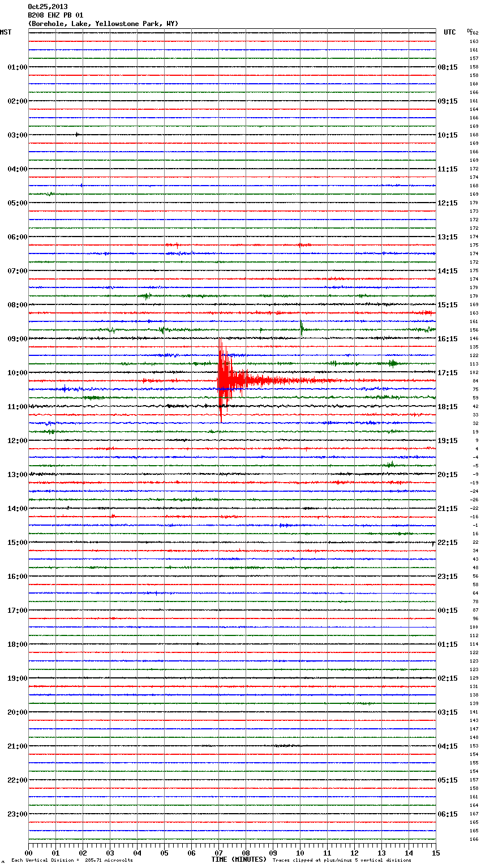This screenshot has width=481, height=868.
Task: Select the 05:00 MST time label
Action: coord(18,203)
